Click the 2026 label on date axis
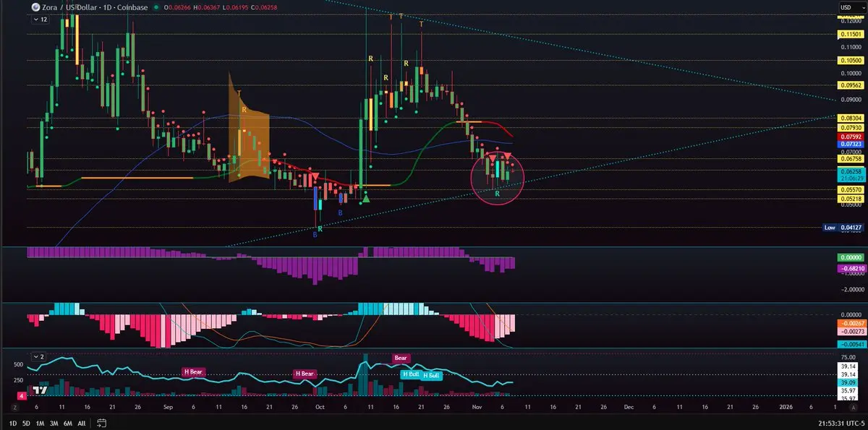The image size is (868, 430). (786, 408)
